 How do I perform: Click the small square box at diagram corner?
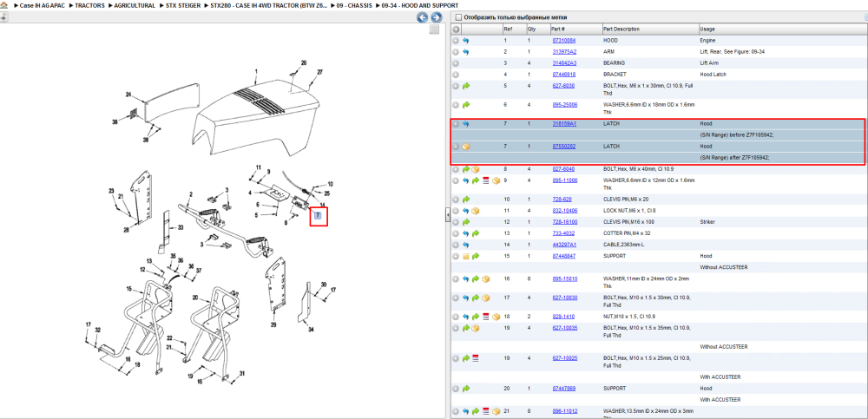tap(434, 29)
